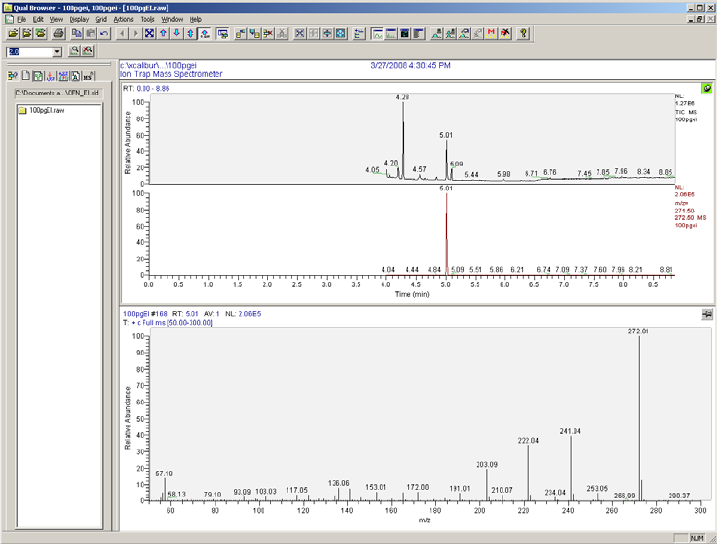This screenshot has height=544, width=717.
Task: Click the printer-adjacent Copy icon in toolbar
Action: pyautogui.click(x=77, y=33)
